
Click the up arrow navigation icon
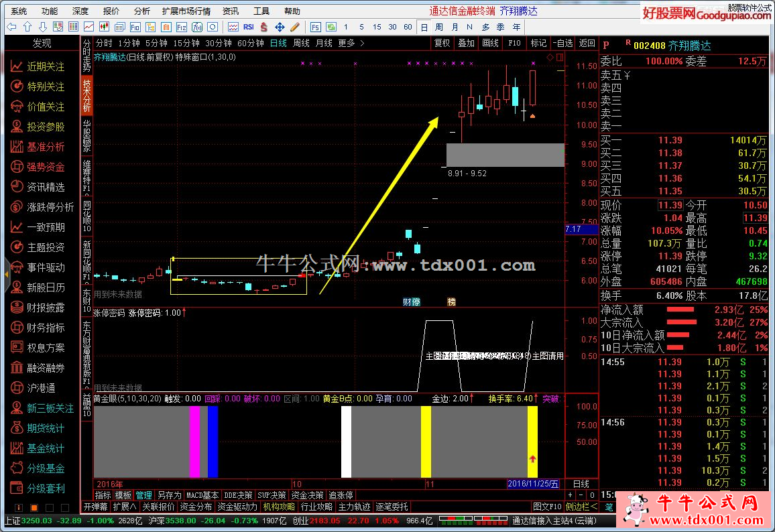tap(27, 27)
